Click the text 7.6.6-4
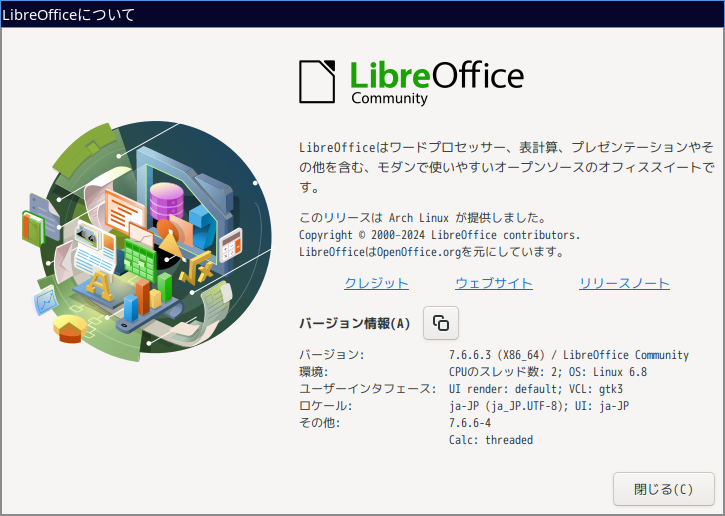Screen dimensions: 725x516 470,423
